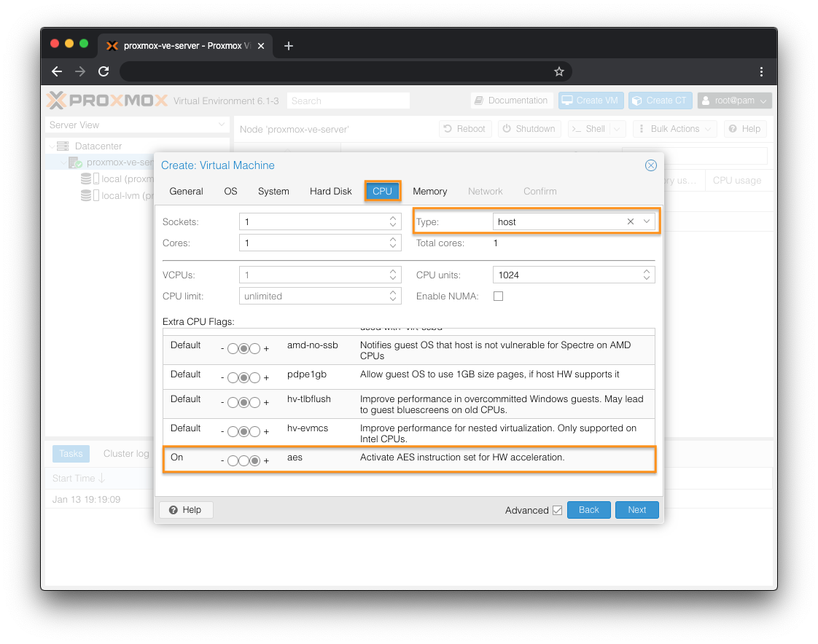This screenshot has height=644, width=818.
Task: Adjust the CPU units spinner arrows
Action: [647, 275]
